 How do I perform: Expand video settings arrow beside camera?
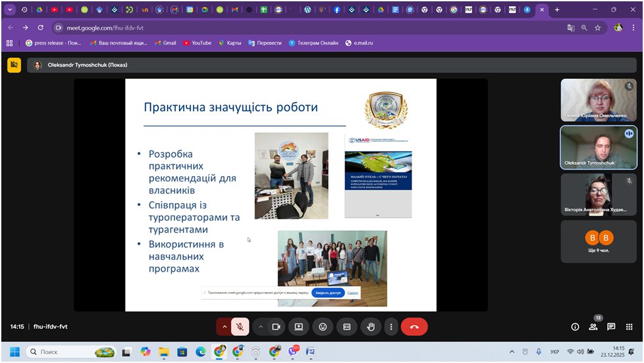pos(261,327)
